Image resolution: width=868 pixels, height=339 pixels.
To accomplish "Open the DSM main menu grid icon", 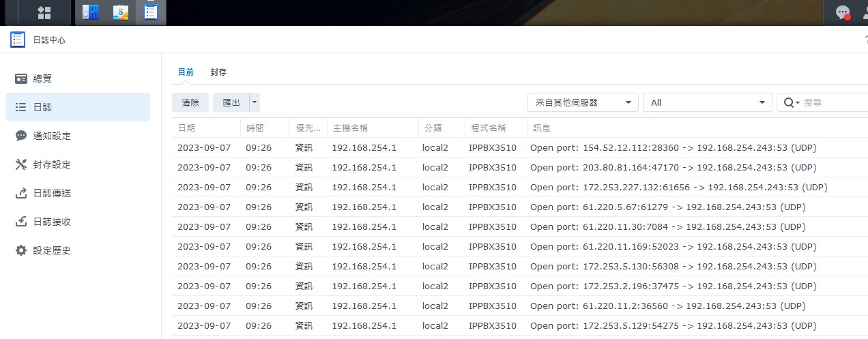I will click(x=44, y=12).
